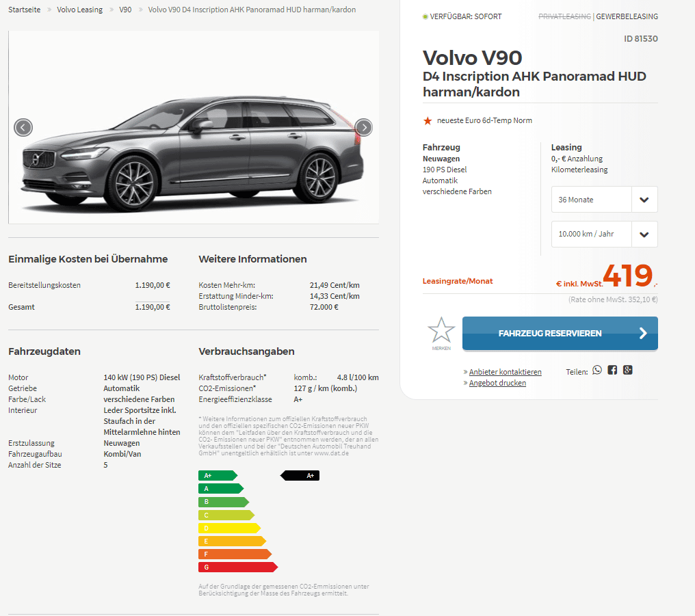Screen dimensions: 695x616
Task: Click the Volvo V90 heading
Action: (473, 57)
